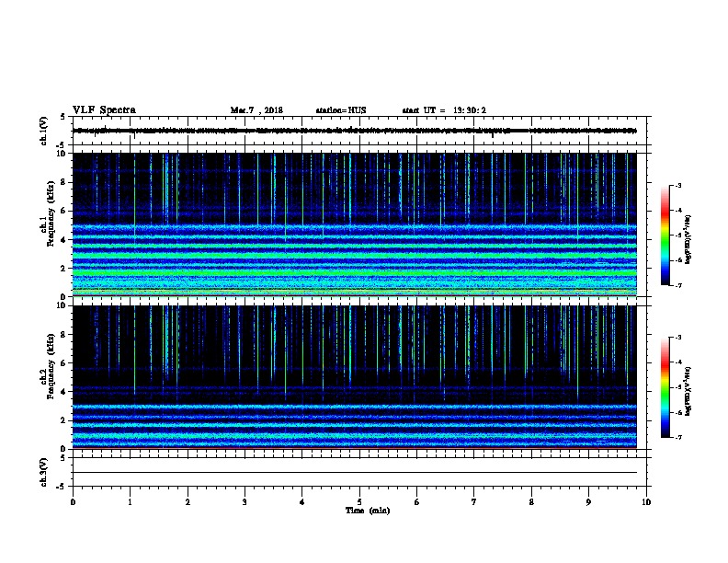Click the 'VLF Spectra' title text
Viewport: 728px width, 563px height.
104,110
